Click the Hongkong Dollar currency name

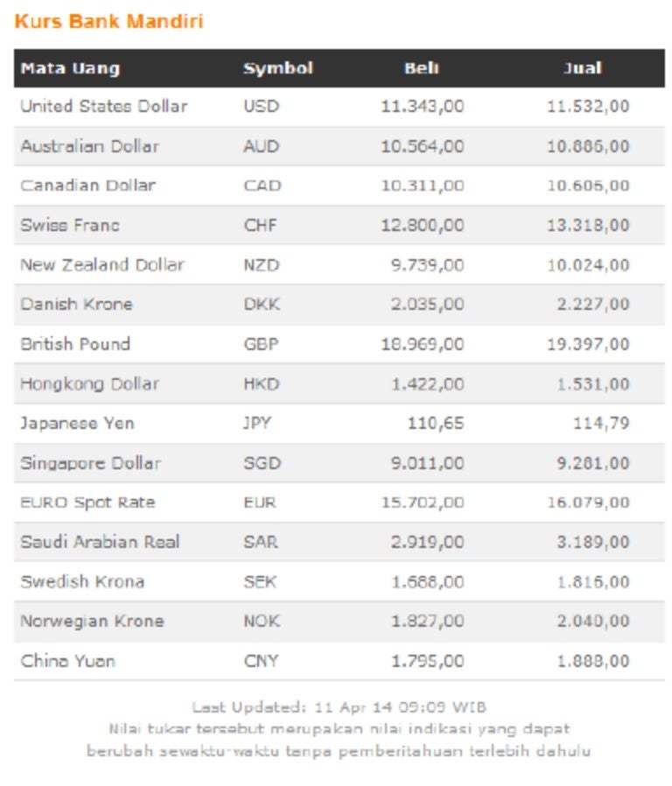click(90, 383)
